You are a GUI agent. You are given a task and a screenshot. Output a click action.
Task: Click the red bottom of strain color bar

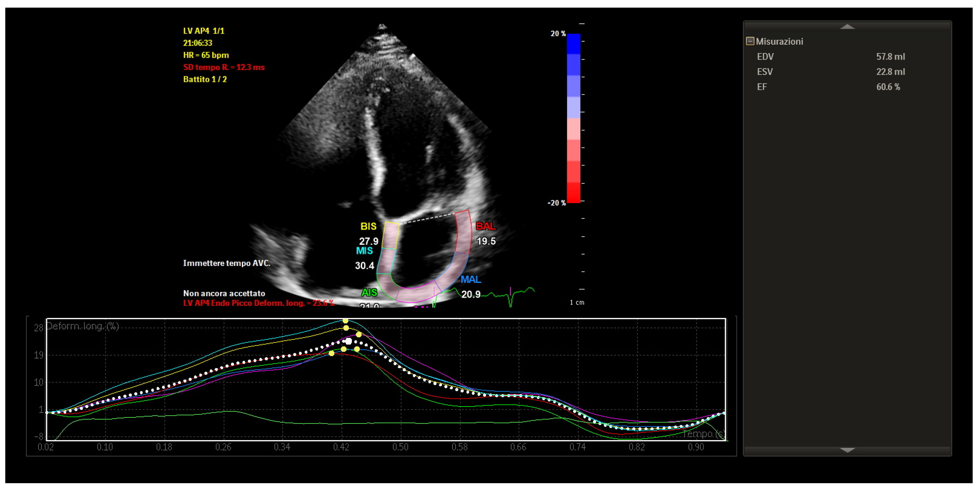(573, 193)
